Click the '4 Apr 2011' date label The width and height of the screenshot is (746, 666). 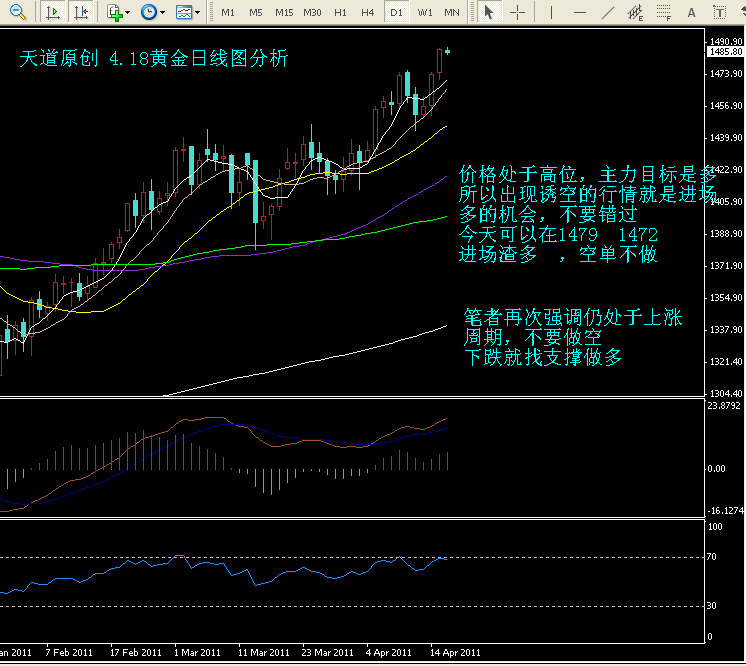coord(389,652)
